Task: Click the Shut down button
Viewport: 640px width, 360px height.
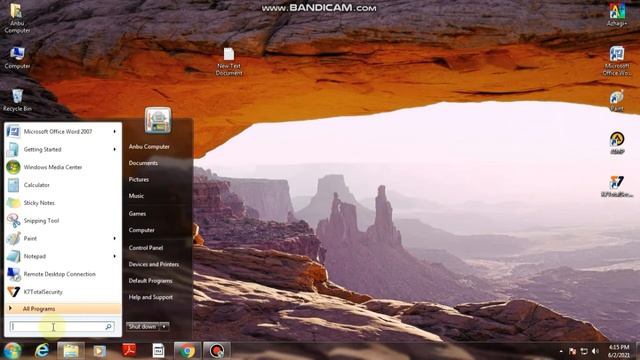Action: pos(142,327)
